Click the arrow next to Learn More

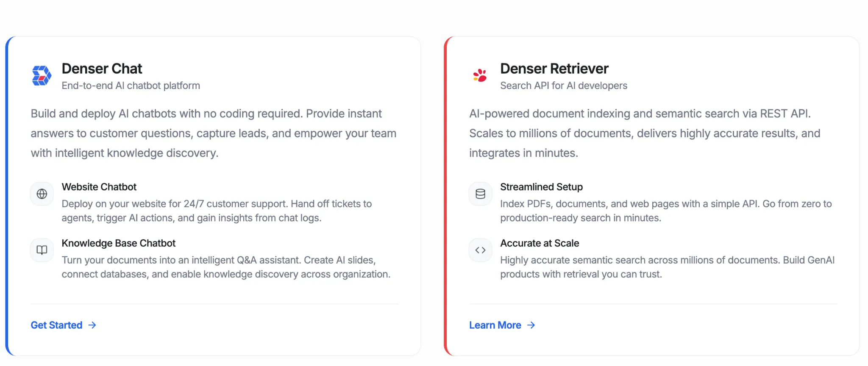point(531,325)
